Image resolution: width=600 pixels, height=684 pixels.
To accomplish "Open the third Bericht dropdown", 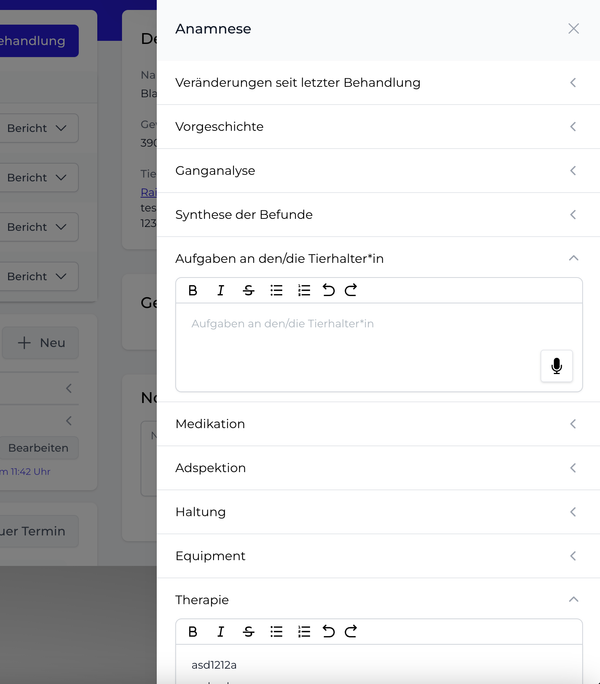I will click(x=38, y=227).
